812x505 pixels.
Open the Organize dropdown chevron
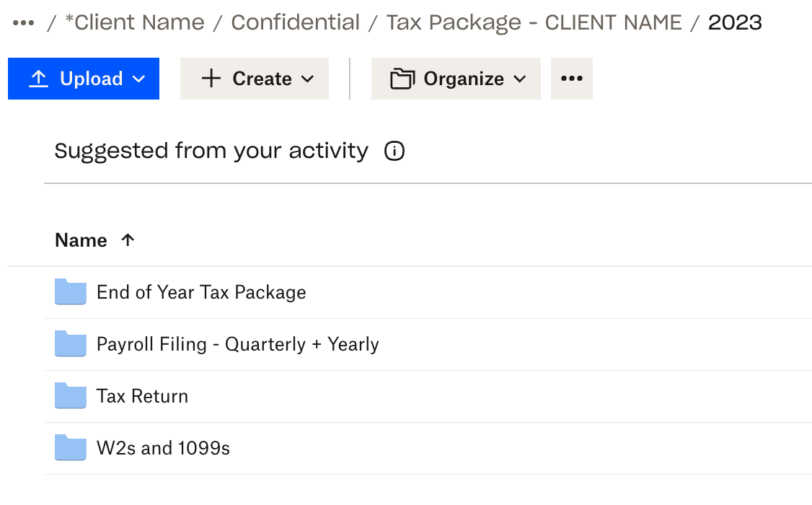click(521, 78)
